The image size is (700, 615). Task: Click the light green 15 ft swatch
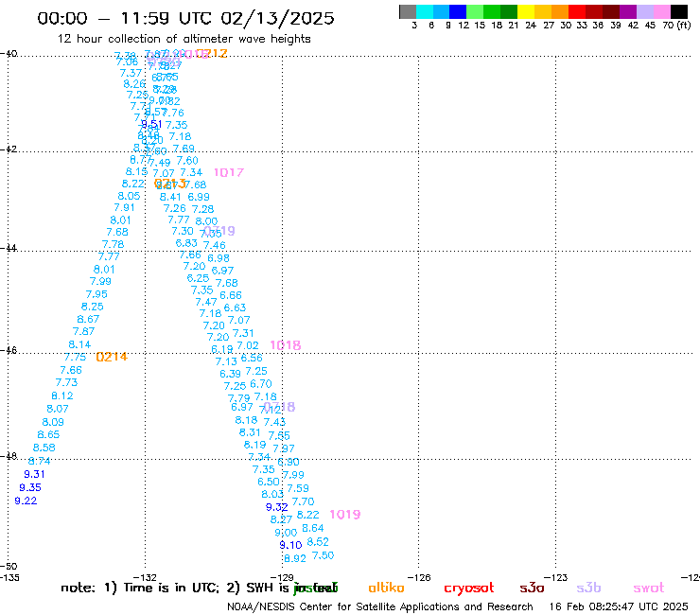pos(475,11)
